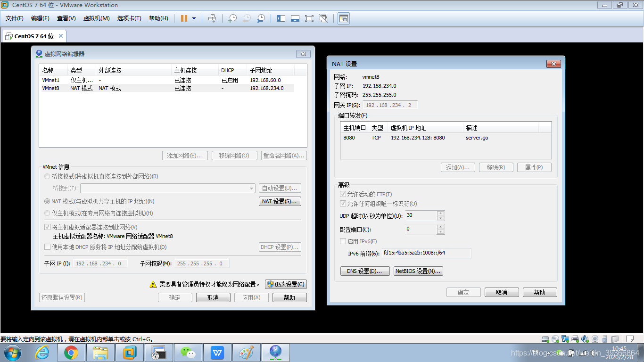Image resolution: width=644 pixels, height=362 pixels.
Task: Select the 仅主机模式 radio button
Action: tap(47, 213)
